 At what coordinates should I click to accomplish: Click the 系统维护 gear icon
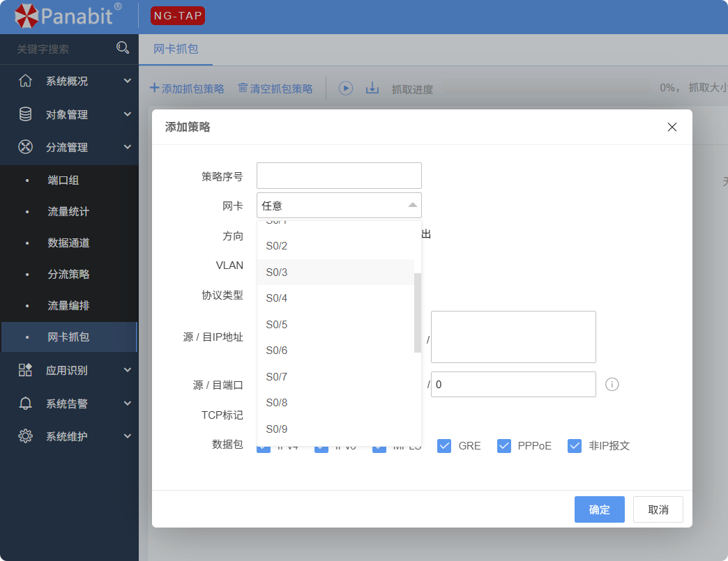coord(26,436)
